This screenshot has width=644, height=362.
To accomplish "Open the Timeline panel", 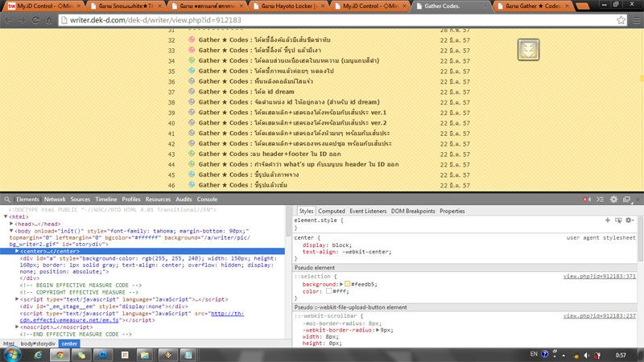I will pyautogui.click(x=106, y=200).
